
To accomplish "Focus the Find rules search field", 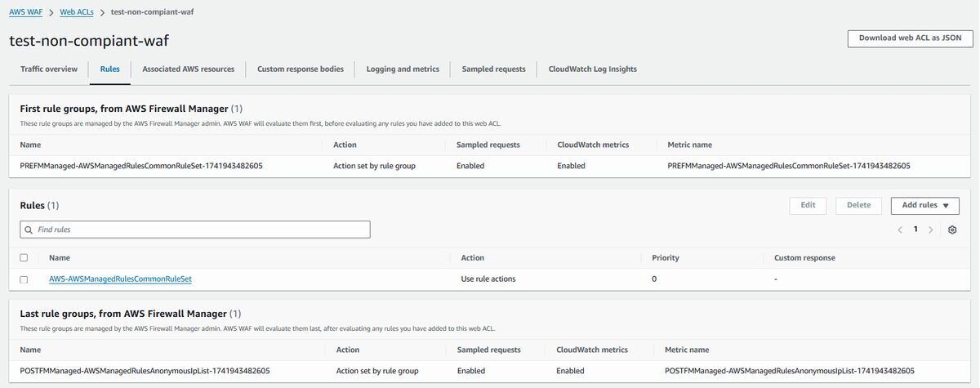I will (x=194, y=230).
